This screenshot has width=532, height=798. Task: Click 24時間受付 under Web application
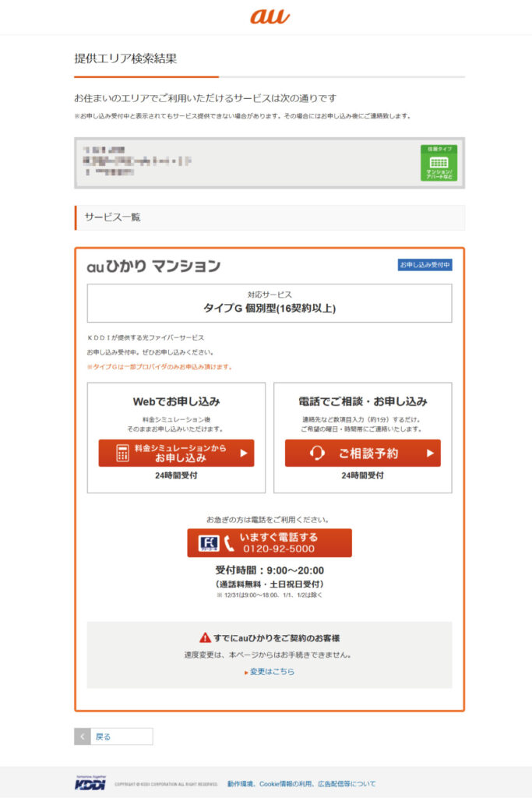(176, 475)
